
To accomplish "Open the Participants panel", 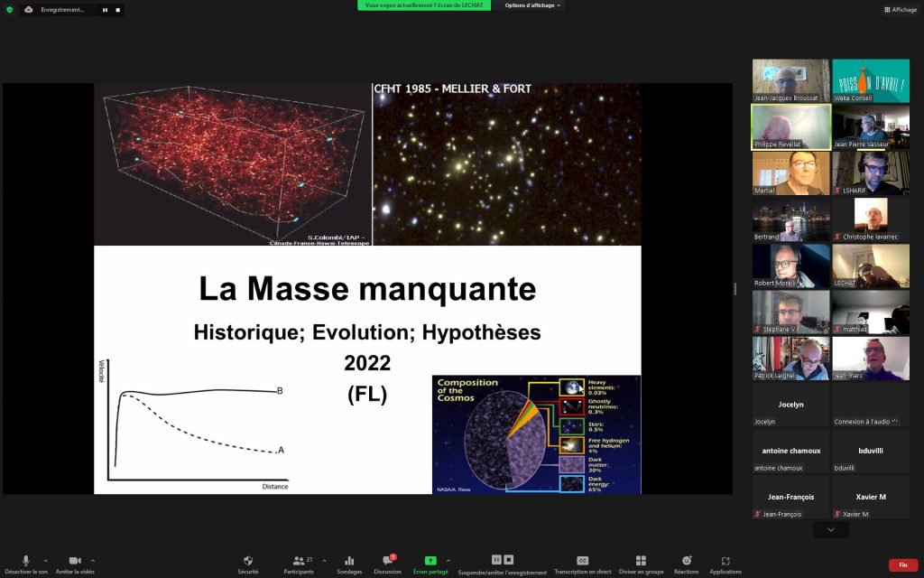I will point(299,564).
